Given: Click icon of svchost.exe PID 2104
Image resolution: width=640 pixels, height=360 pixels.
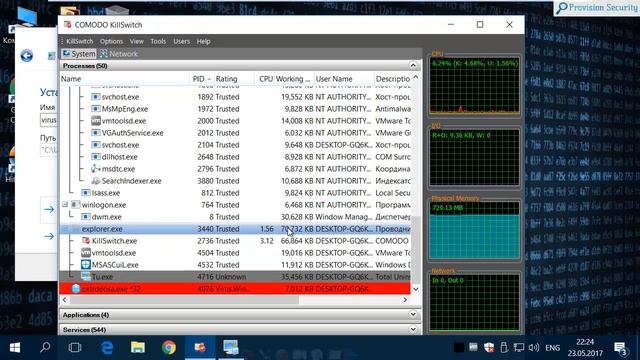Looking at the screenshot, I should [x=96, y=145].
